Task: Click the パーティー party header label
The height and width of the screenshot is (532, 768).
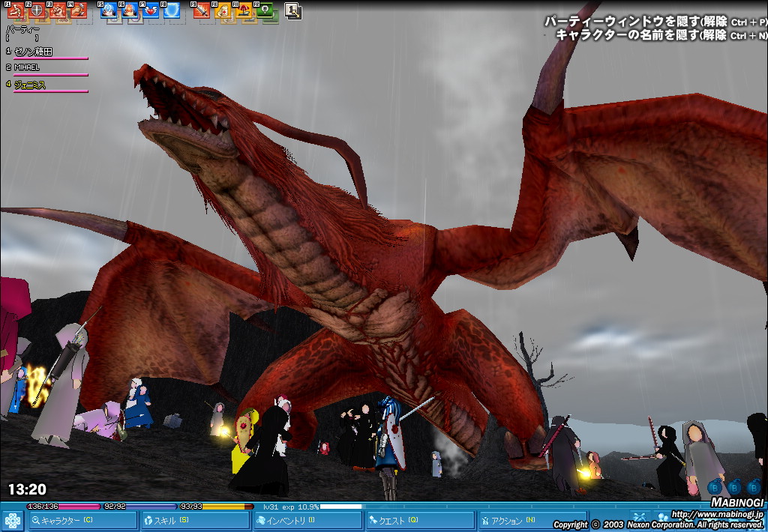Action: click(x=22, y=29)
